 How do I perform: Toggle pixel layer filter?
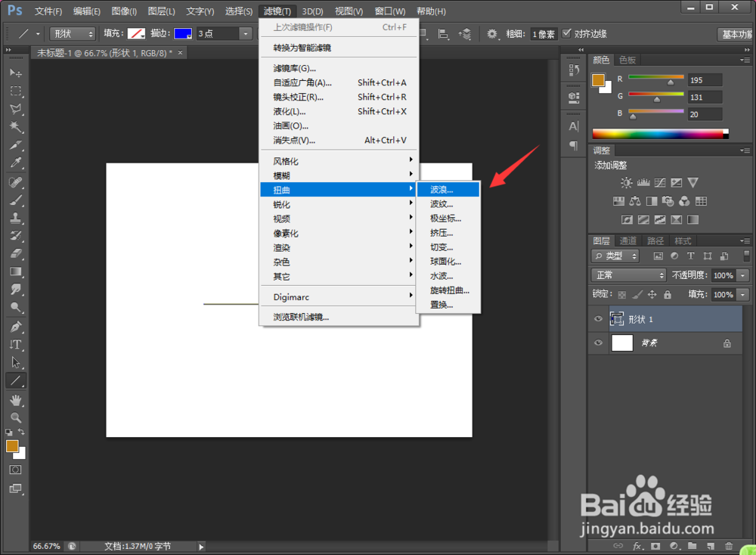point(658,256)
